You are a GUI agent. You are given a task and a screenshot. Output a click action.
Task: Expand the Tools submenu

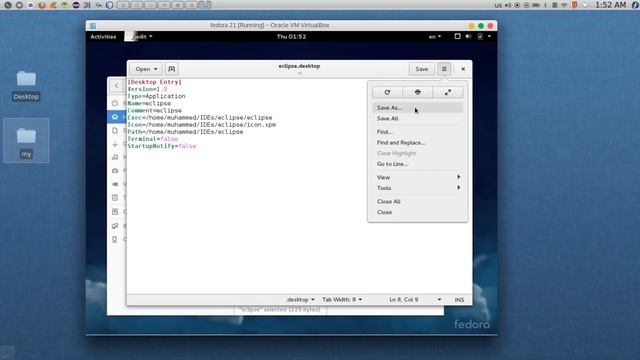[418, 188]
